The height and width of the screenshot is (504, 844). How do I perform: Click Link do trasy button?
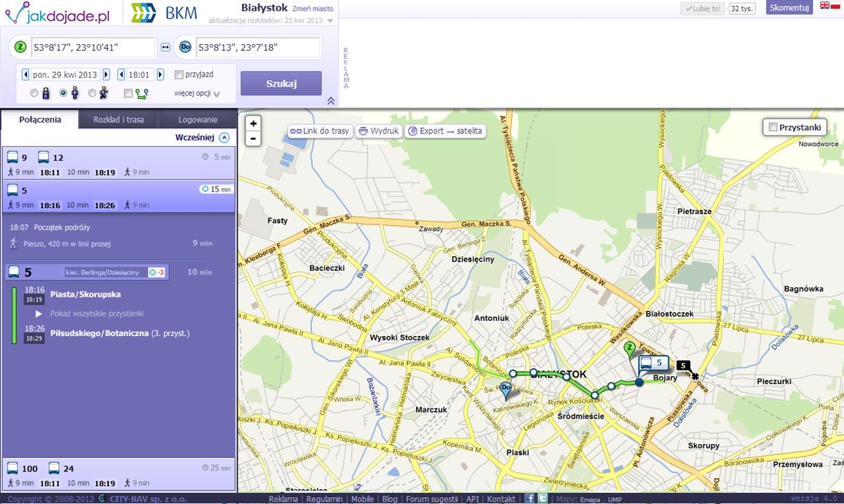click(320, 131)
